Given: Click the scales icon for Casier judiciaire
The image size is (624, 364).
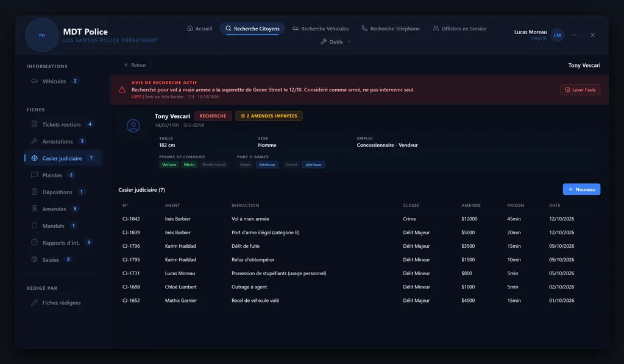Looking at the screenshot, I should point(35,158).
